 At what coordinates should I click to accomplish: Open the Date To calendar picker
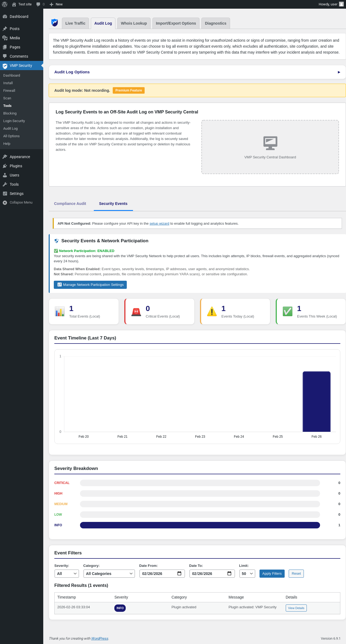229,574
